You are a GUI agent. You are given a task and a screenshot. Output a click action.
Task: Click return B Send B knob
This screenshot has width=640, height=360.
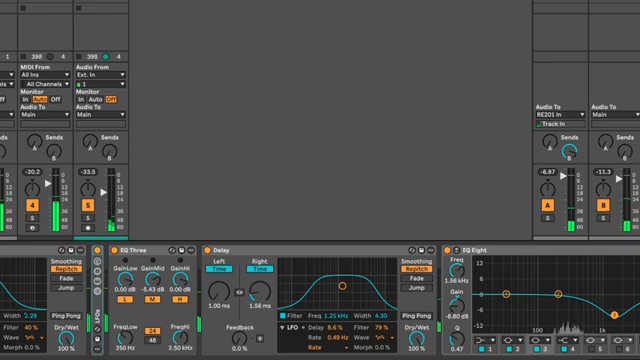[x=624, y=151]
